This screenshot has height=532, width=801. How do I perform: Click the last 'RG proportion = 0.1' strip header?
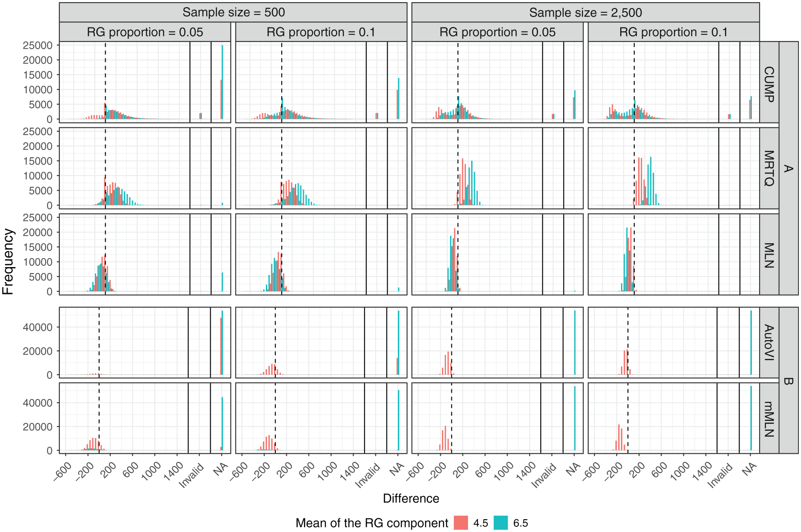[x=674, y=32]
